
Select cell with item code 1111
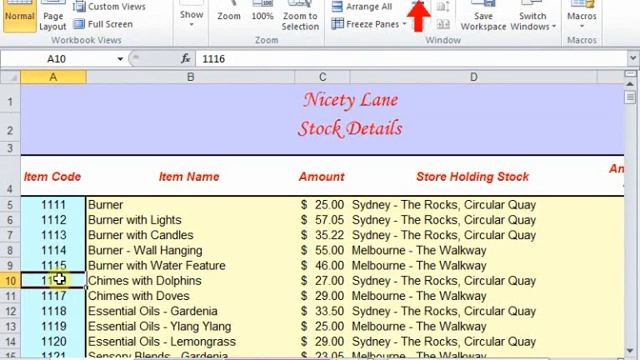(53, 204)
